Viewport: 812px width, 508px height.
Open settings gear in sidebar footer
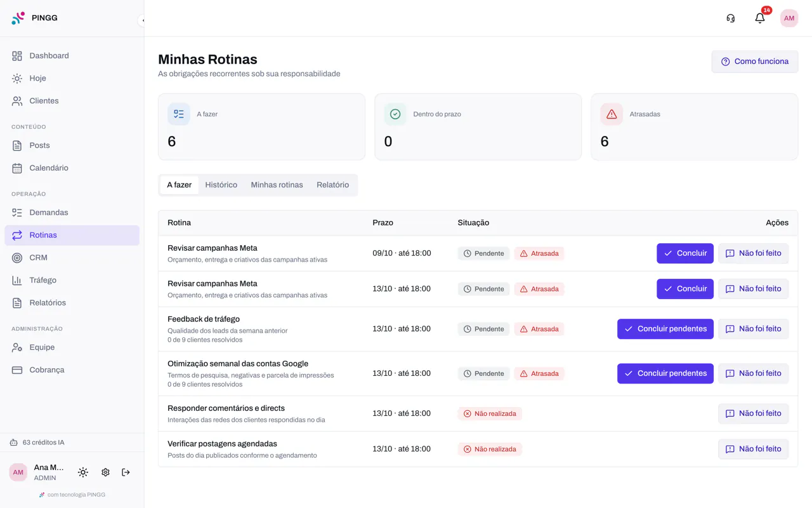point(105,472)
